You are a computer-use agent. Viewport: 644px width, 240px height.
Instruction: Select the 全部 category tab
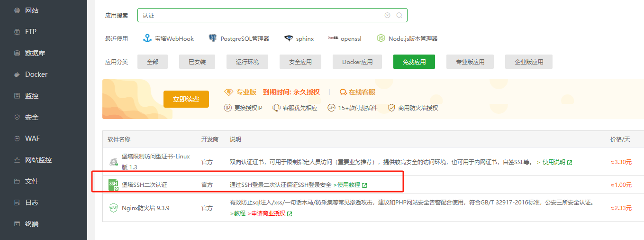click(153, 62)
